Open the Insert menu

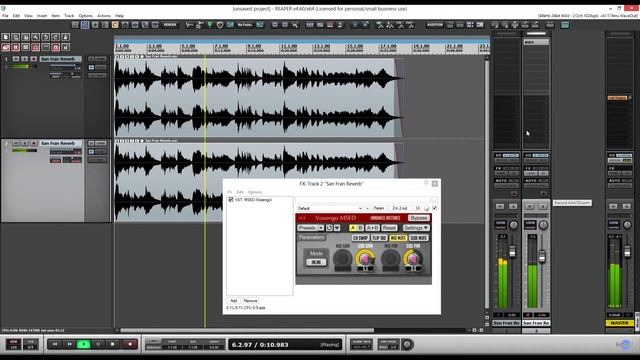[42, 16]
